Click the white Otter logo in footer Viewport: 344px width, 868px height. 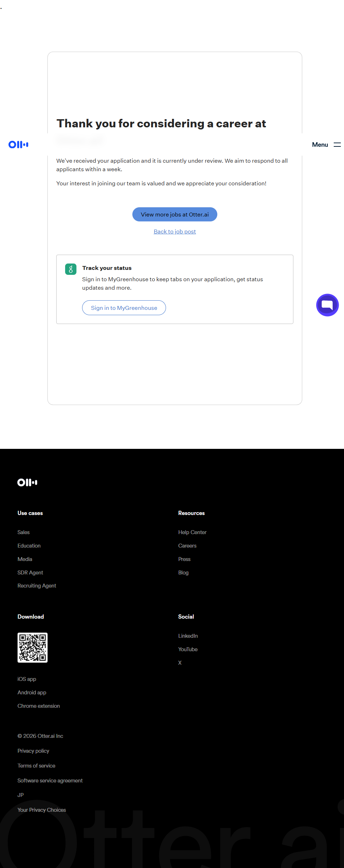coord(27,482)
